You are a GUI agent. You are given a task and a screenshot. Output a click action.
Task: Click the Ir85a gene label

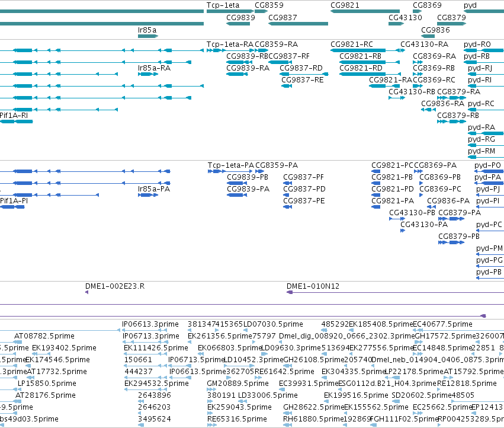[x=147, y=30]
